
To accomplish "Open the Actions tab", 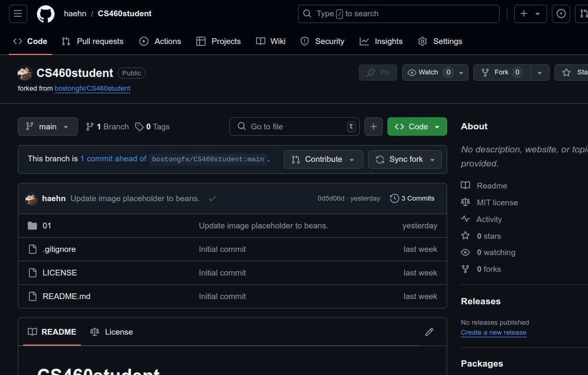I will tap(160, 41).
